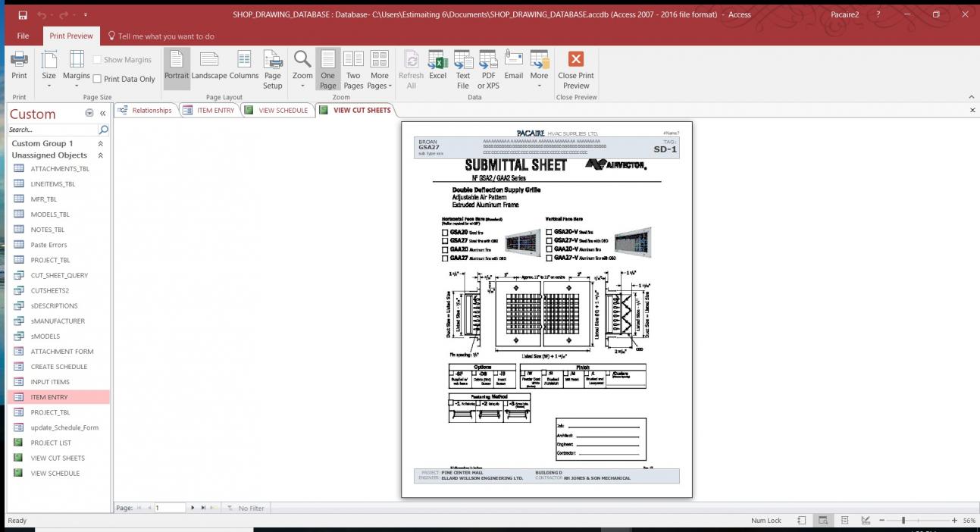
Task: Open Page Setup dialog
Action: pyautogui.click(x=273, y=69)
